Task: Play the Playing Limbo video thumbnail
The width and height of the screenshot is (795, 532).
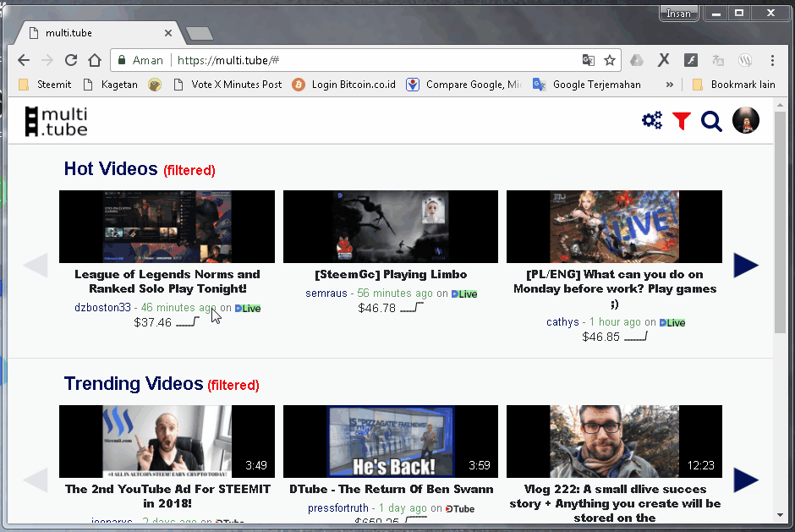Action: click(391, 227)
